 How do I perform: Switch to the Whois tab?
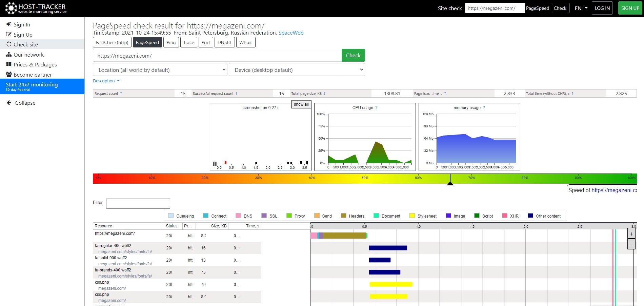tap(246, 42)
